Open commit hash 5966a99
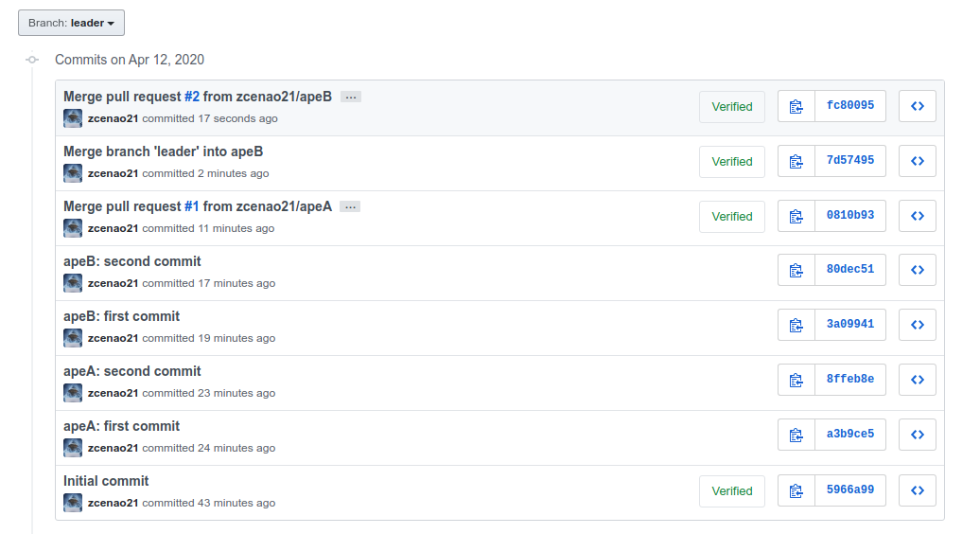 [x=850, y=490]
